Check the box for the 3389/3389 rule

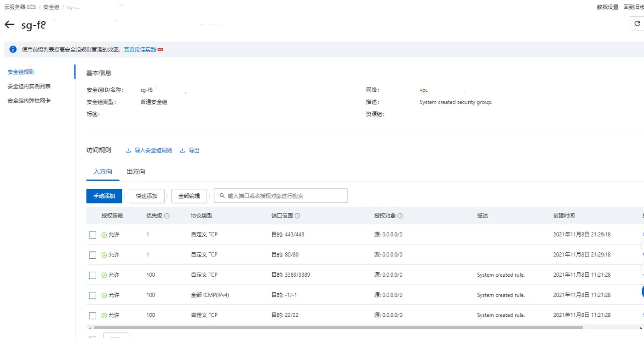(92, 275)
